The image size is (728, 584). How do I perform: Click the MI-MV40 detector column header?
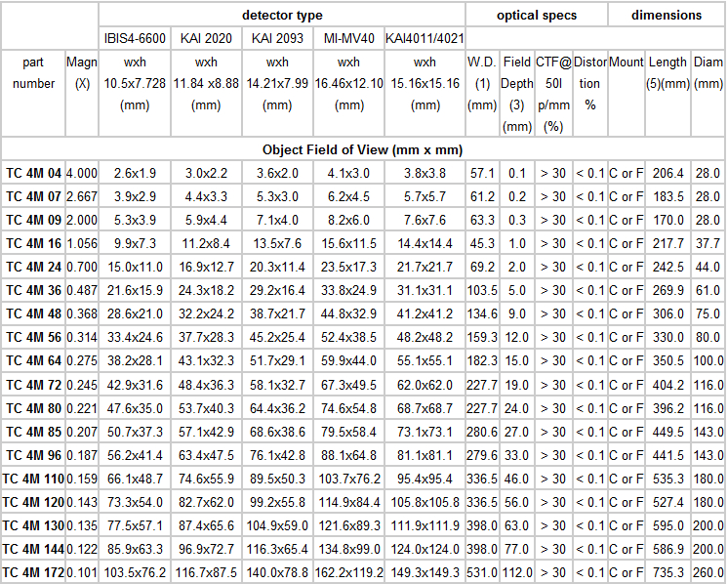click(348, 39)
